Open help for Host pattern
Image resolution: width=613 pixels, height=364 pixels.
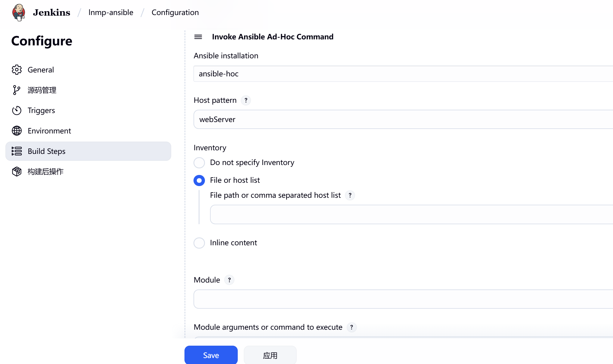click(x=246, y=100)
